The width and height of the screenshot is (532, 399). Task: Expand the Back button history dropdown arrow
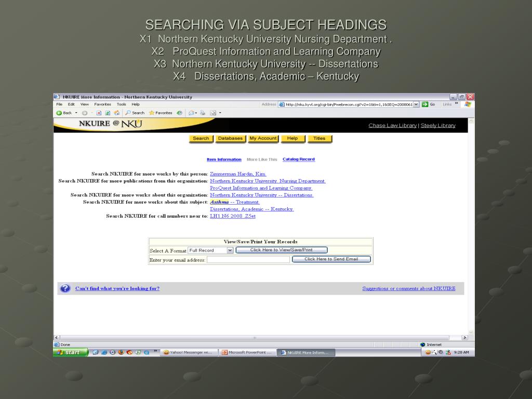[76, 113]
